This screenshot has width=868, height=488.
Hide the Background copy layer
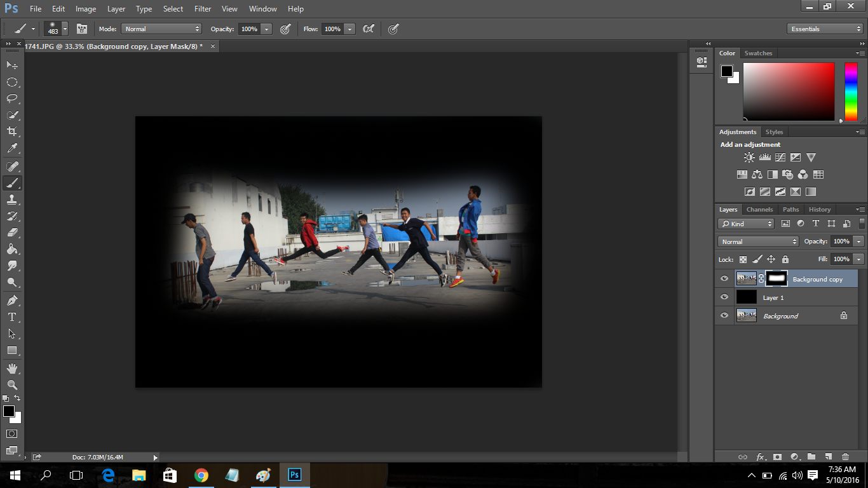pos(724,279)
